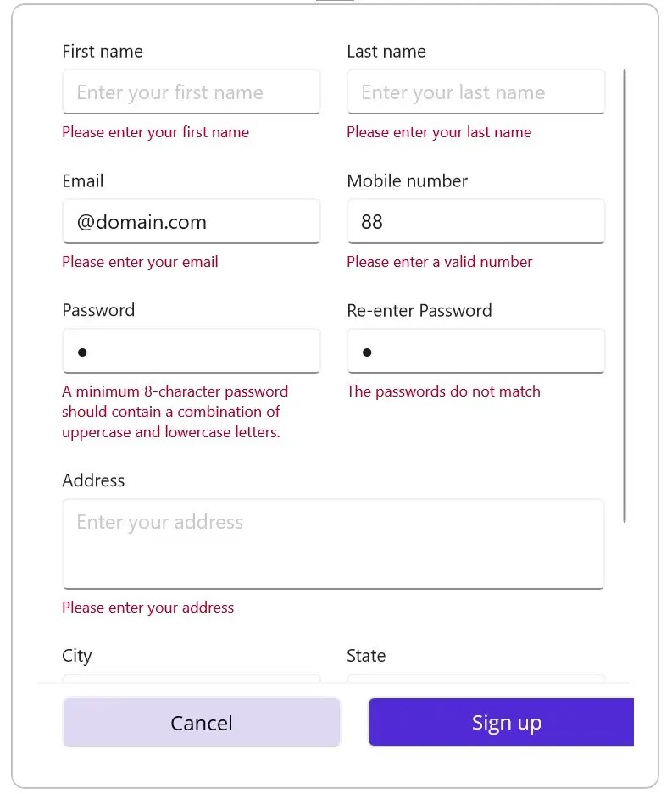Click the 'Please enter a valid number' message
Viewport: 672px width, 799px height.
(x=439, y=262)
